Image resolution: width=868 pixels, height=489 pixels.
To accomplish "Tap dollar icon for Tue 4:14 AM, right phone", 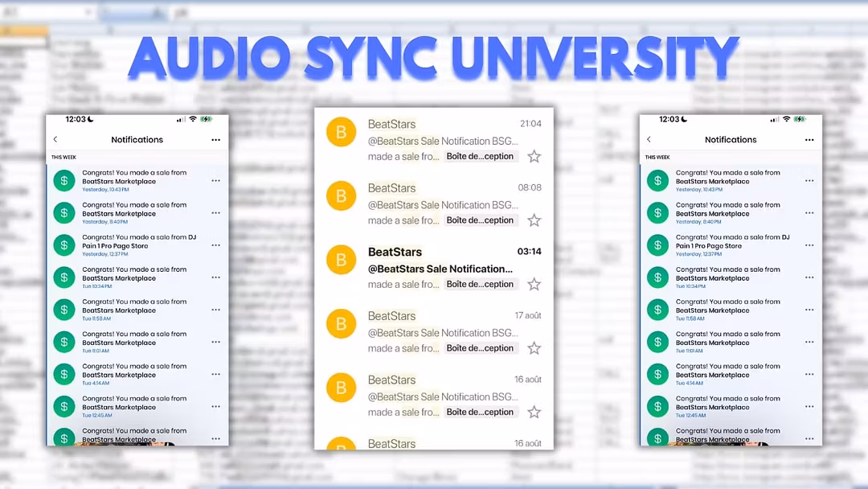I will click(x=657, y=374).
